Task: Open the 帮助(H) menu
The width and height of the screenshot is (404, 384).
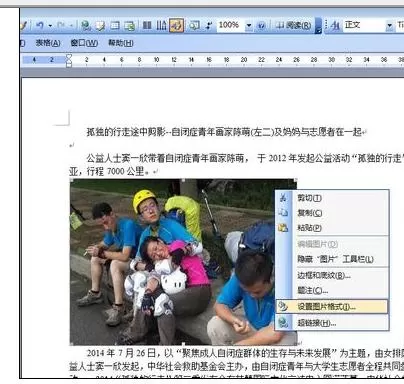Action: click(121, 43)
